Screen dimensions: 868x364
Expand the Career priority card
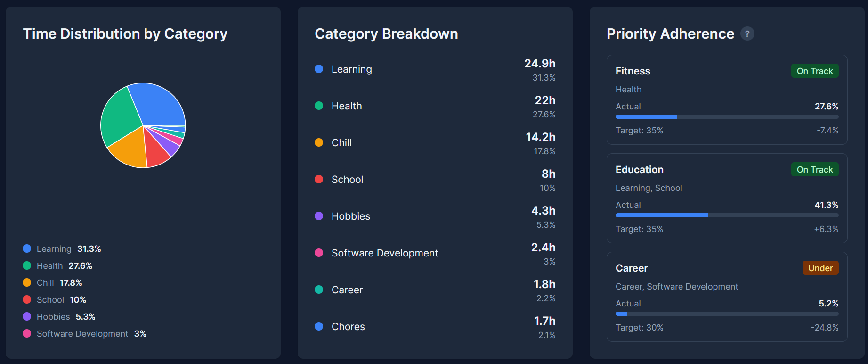(x=727, y=297)
